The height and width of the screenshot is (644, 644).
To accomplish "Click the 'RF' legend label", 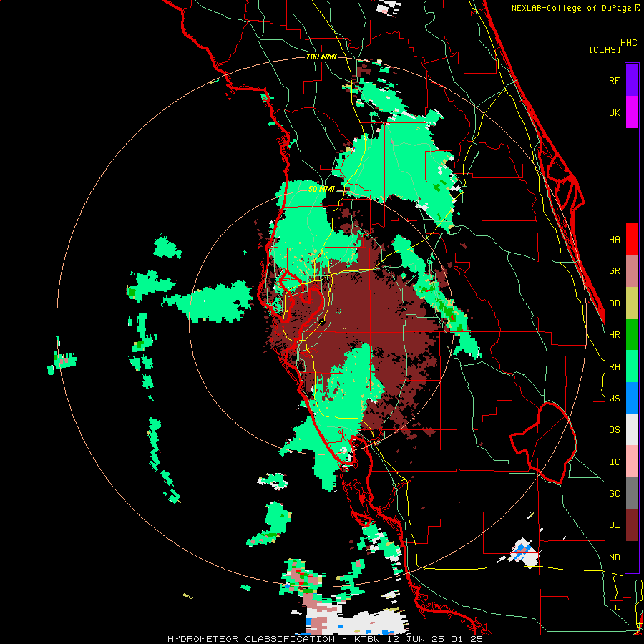I will 614,80.
